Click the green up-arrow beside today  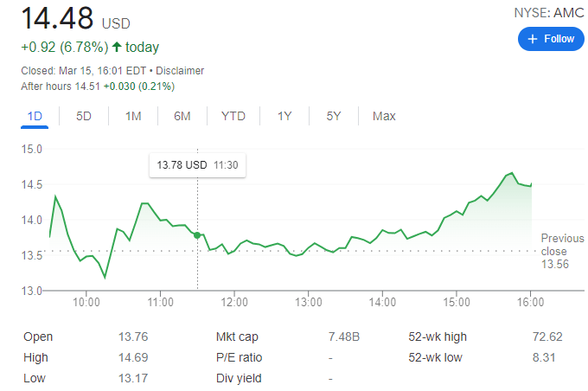(x=117, y=47)
